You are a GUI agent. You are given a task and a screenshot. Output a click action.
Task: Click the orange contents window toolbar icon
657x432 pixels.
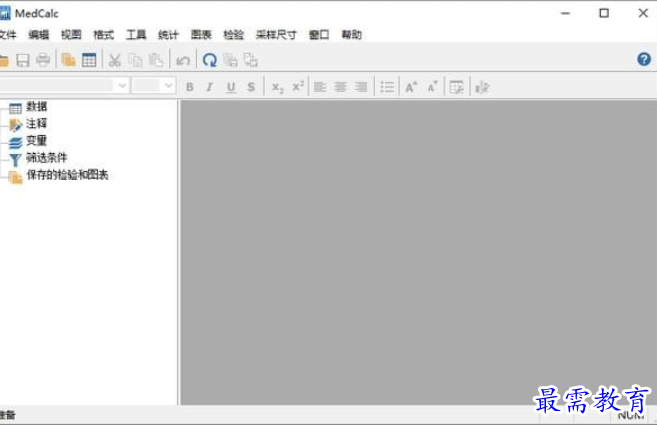pos(68,61)
